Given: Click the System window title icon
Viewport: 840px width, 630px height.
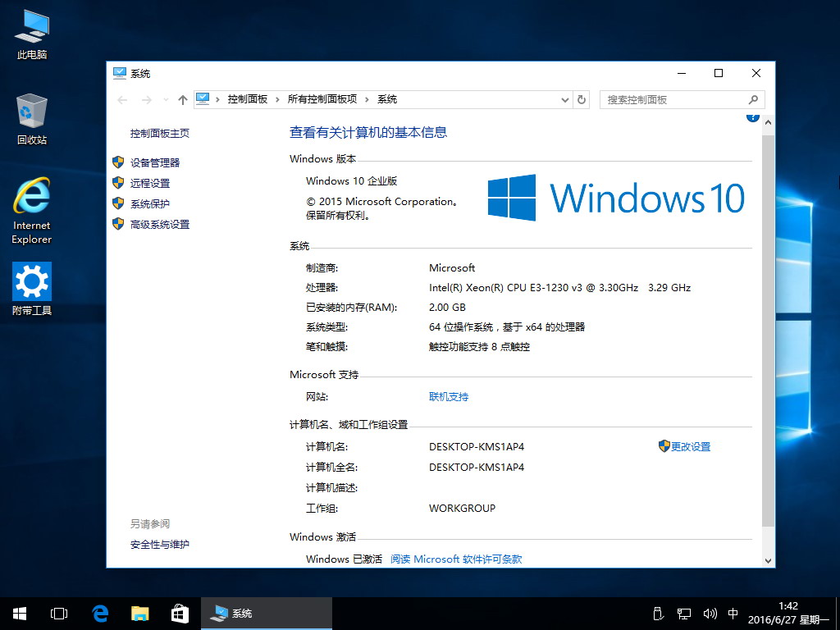Looking at the screenshot, I should pos(119,73).
